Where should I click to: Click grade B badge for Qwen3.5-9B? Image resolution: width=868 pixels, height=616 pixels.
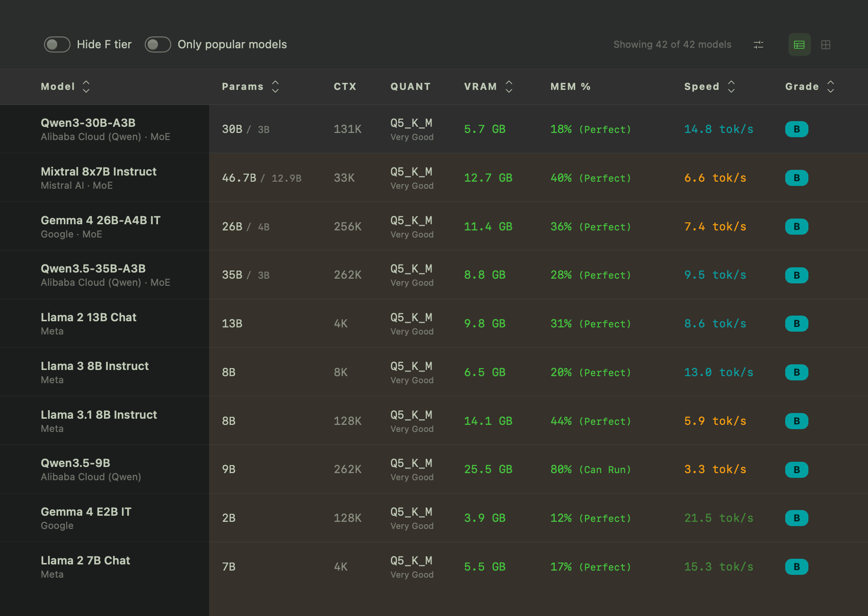797,470
